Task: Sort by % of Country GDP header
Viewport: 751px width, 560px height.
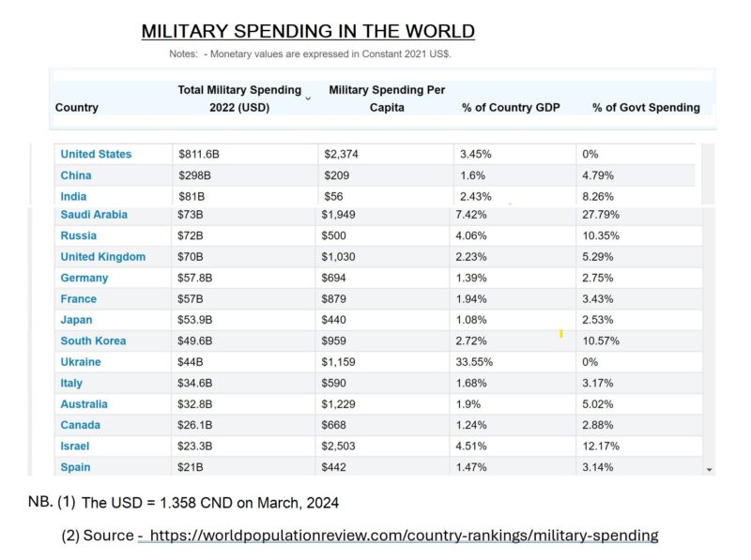Action: click(x=511, y=108)
